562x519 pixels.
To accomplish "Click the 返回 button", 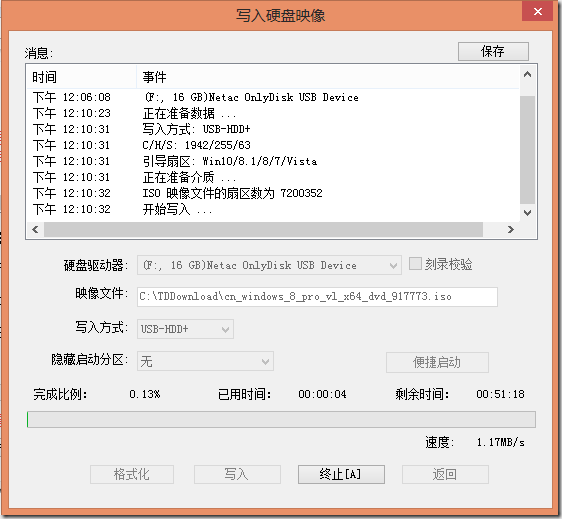I will click(445, 474).
